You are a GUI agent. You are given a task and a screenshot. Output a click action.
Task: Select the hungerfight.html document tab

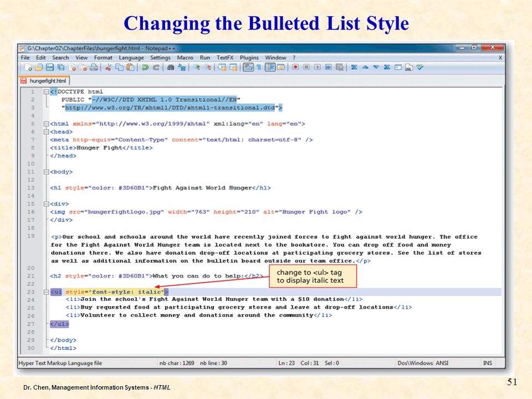(44, 81)
